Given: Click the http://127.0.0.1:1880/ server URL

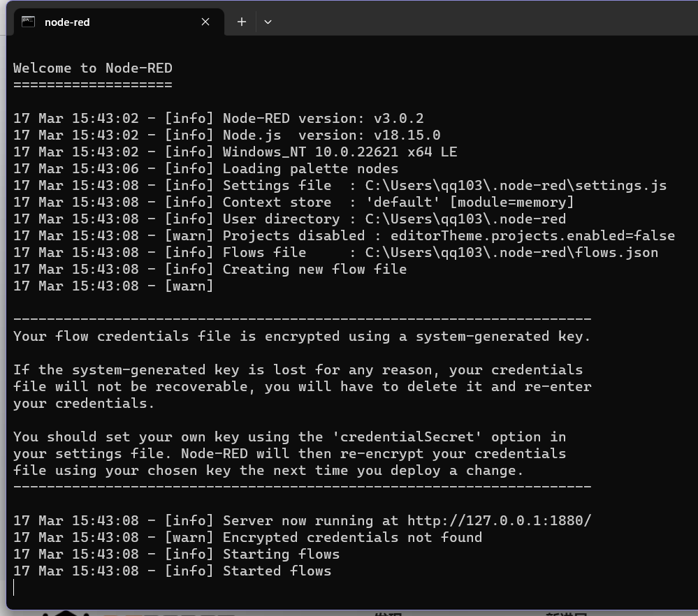Looking at the screenshot, I should pos(499,521).
